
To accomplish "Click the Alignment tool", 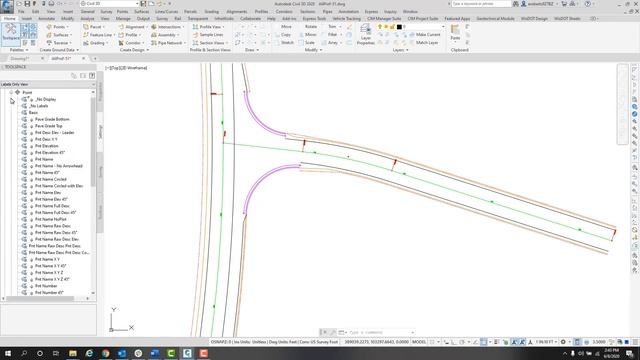I will [x=132, y=27].
